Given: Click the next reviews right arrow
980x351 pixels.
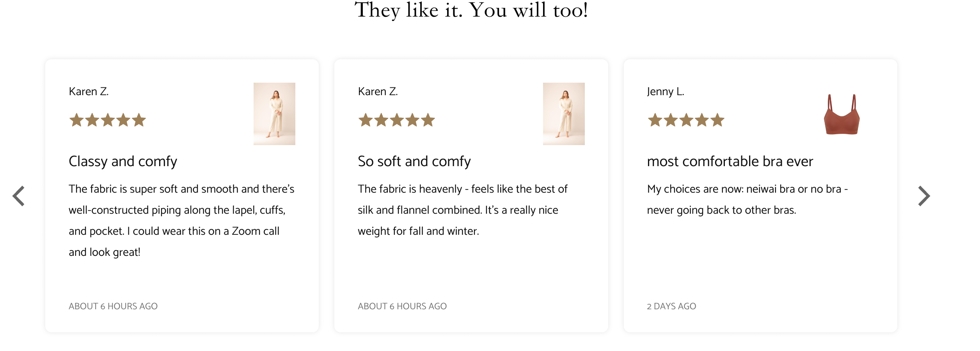Looking at the screenshot, I should (x=924, y=196).
